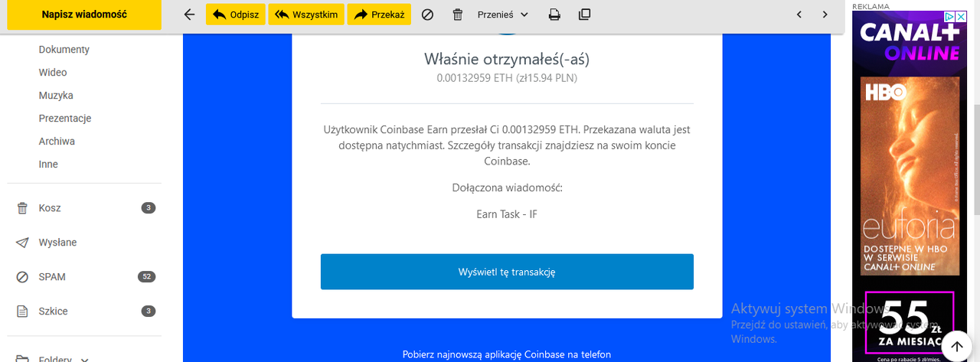The width and height of the screenshot is (980, 362).
Task: Go to the previous message using the left chevron
Action: 799,15
